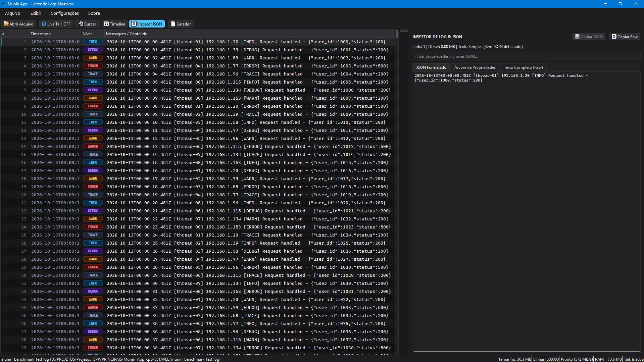Click the # column header

[14, 34]
